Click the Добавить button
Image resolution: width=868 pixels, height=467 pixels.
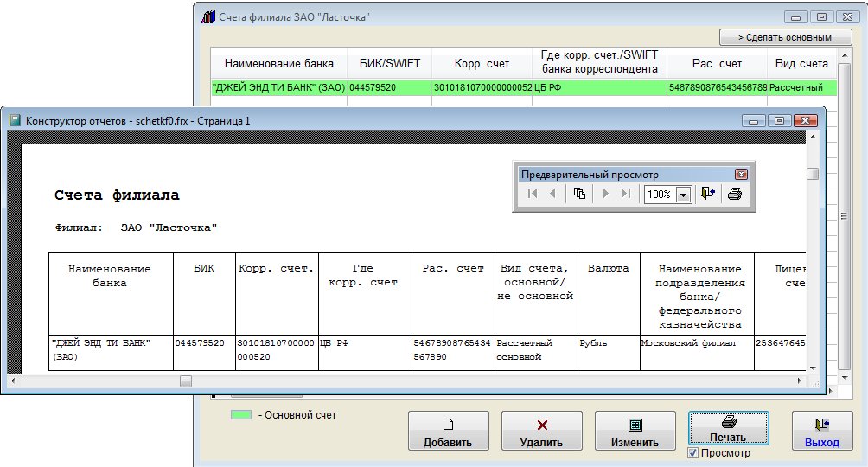point(448,432)
